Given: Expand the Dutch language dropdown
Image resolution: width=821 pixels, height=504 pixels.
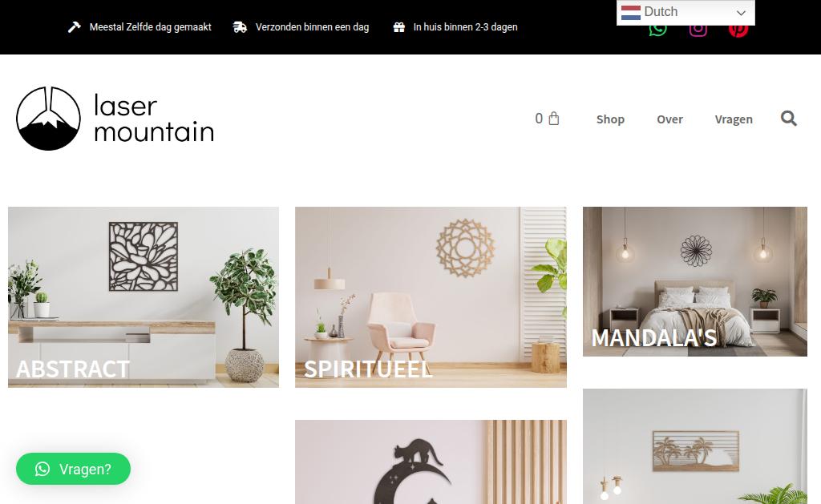Looking at the screenshot, I should pyautogui.click(x=686, y=12).
